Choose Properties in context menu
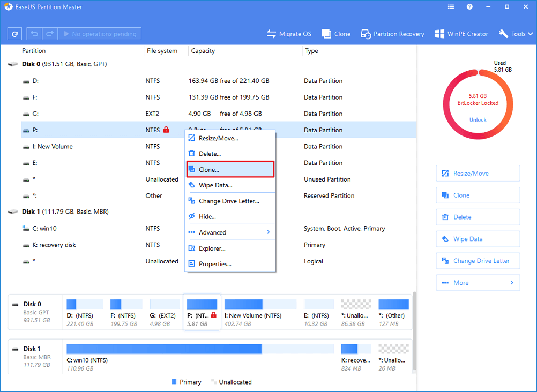Screen dimensions: 537x392 click(230, 264)
